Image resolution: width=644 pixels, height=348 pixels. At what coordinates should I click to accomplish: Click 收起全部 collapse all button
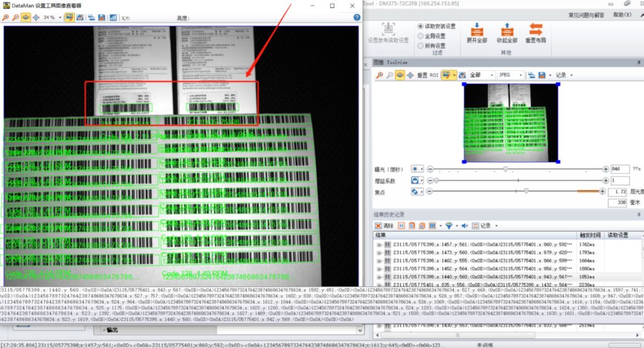[x=507, y=33]
